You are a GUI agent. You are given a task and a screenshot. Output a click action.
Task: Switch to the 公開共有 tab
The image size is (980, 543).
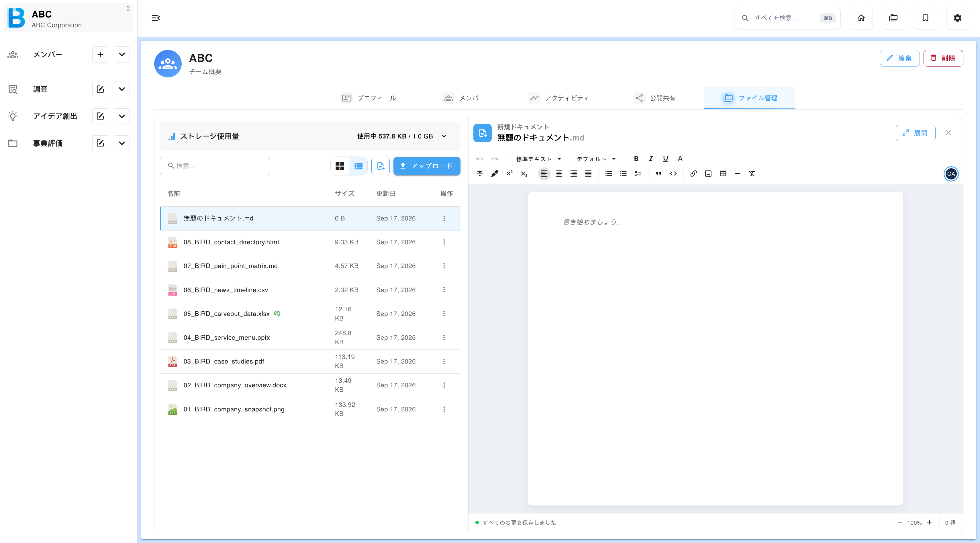pos(655,98)
